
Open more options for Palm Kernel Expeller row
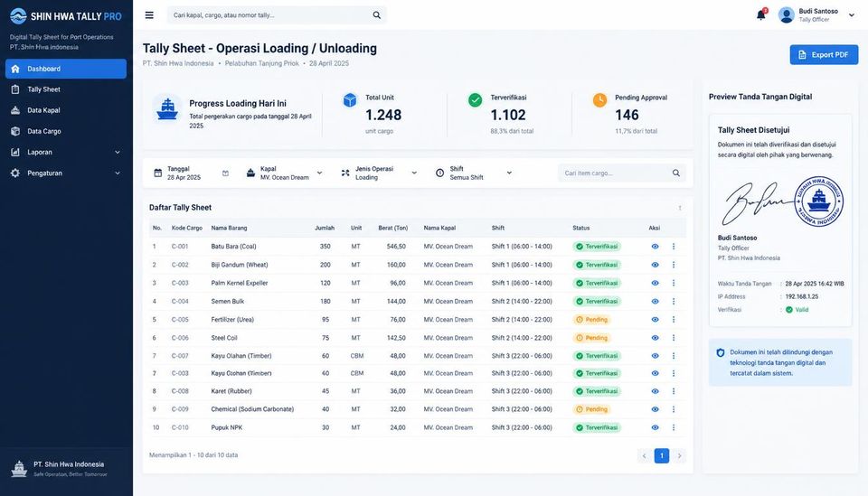point(674,283)
